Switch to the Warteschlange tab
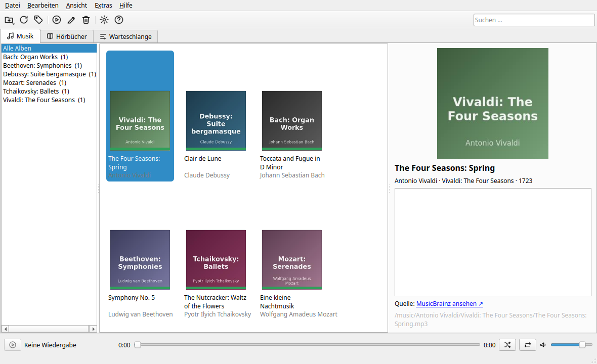597x364 pixels. (x=125, y=36)
